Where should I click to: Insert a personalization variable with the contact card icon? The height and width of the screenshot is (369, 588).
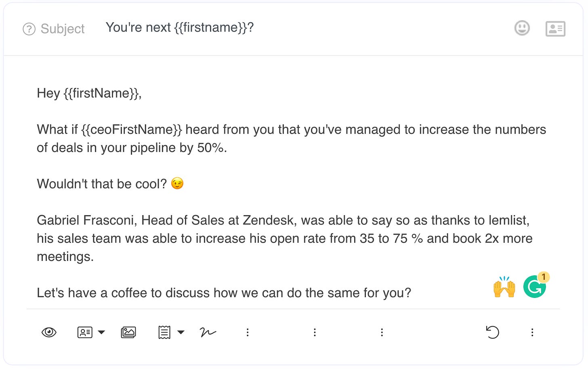point(84,332)
